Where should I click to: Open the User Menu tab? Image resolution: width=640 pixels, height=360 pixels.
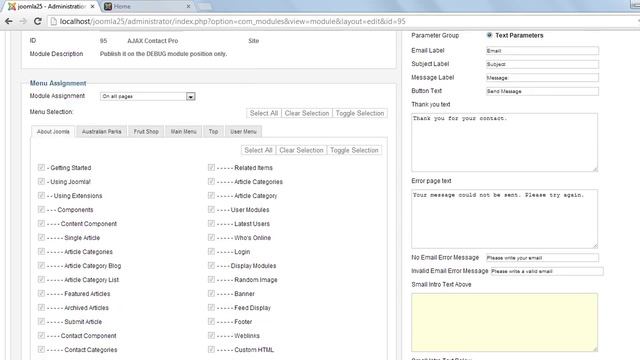pos(243,131)
